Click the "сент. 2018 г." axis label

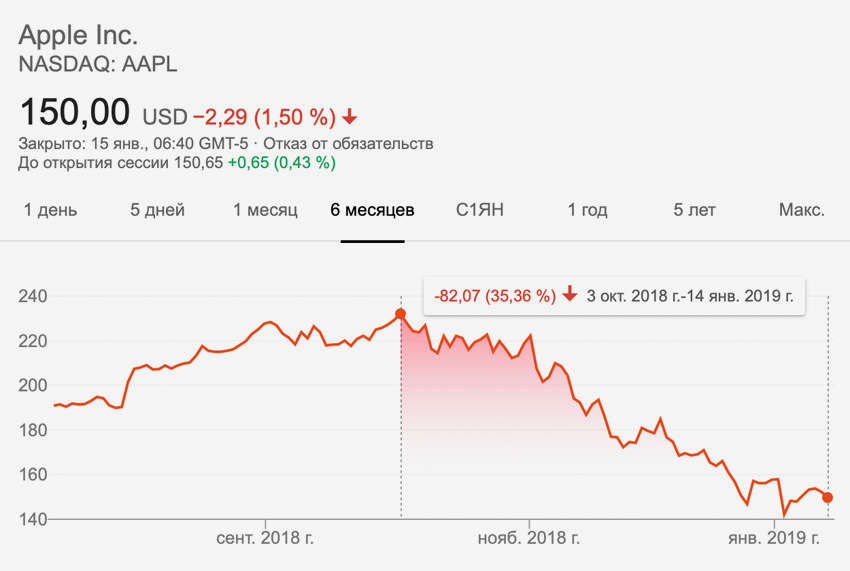(x=265, y=538)
